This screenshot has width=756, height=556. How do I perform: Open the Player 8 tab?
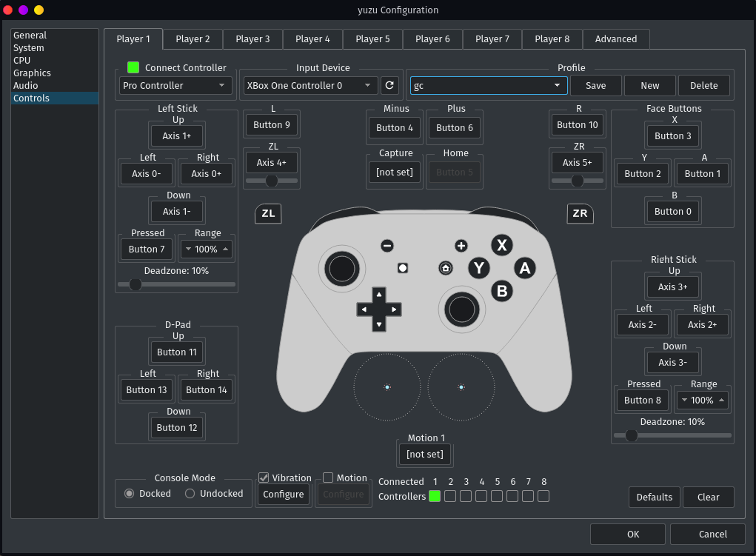point(552,39)
